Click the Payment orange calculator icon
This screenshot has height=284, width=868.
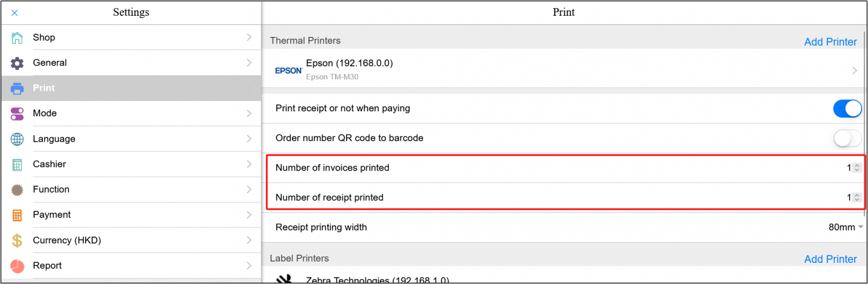[x=17, y=215]
